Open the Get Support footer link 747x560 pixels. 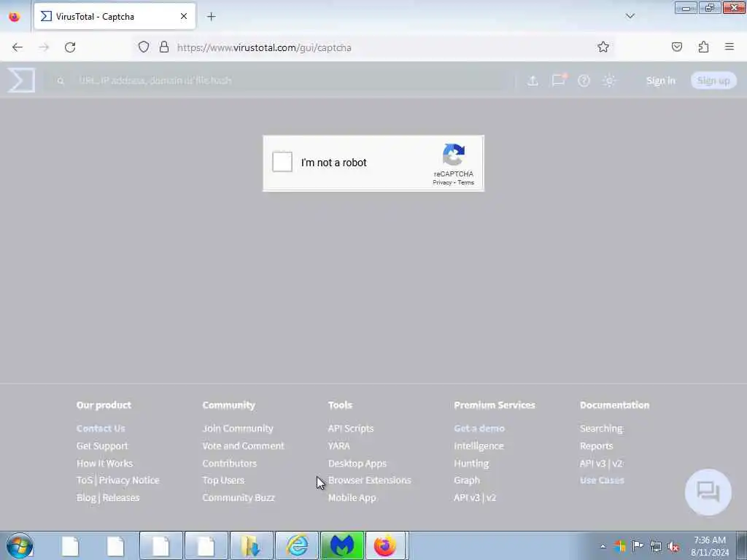[102, 446]
